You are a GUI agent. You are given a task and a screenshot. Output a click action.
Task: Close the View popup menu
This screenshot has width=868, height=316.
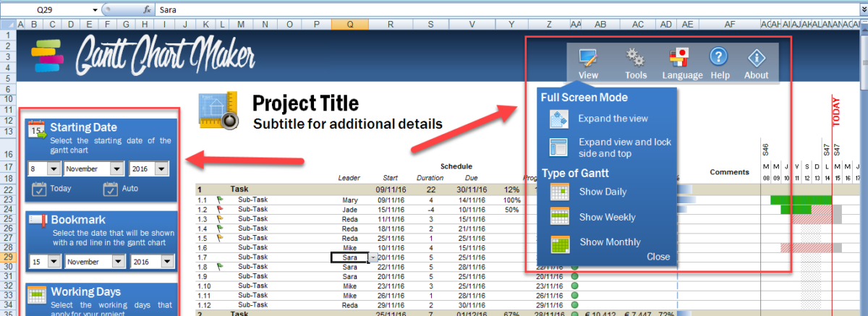point(658,257)
